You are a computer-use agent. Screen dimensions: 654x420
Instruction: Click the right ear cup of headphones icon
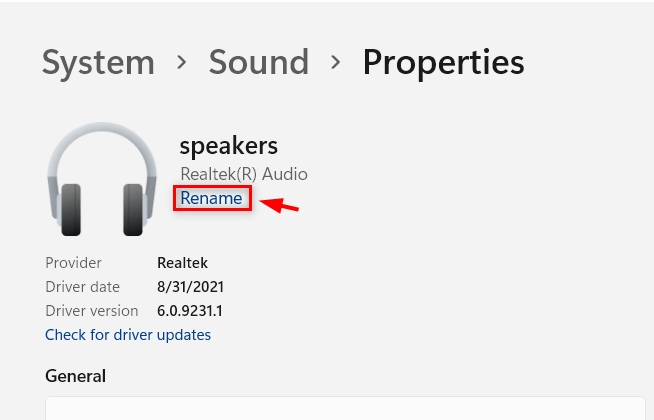click(x=133, y=209)
